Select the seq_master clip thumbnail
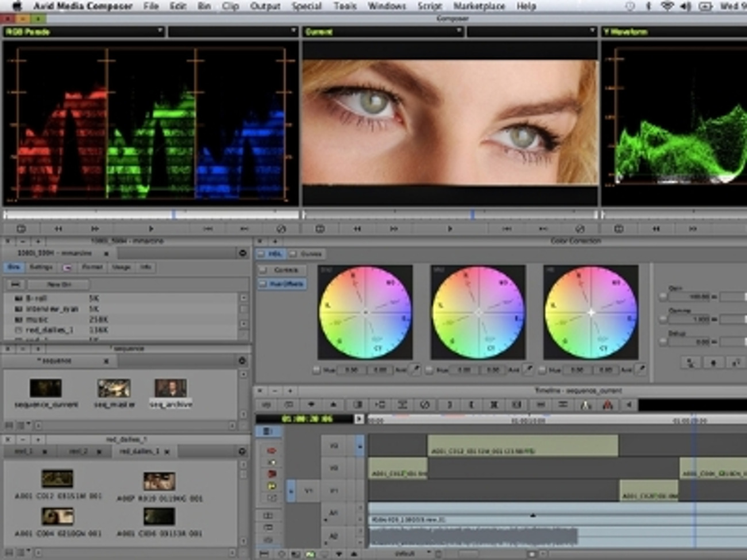Screen dimensions: 747x560 click(113, 388)
